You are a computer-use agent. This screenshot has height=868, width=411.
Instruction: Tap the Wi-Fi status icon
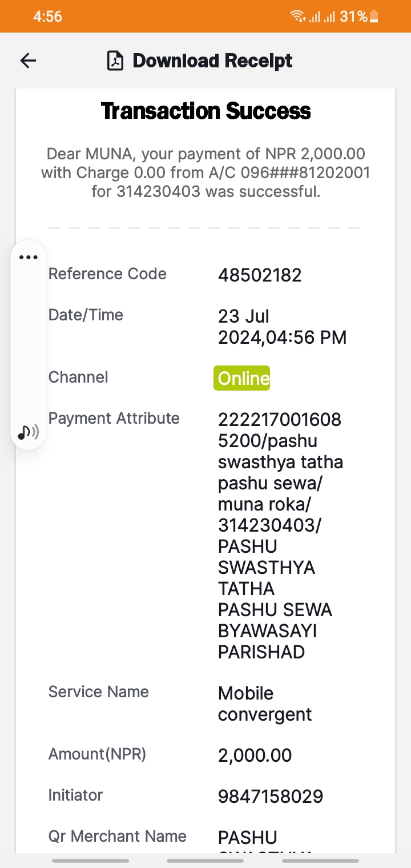(298, 17)
